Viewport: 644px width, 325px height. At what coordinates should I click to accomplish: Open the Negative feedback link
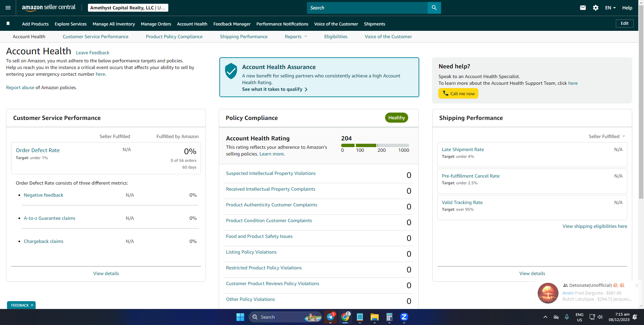[44, 195]
